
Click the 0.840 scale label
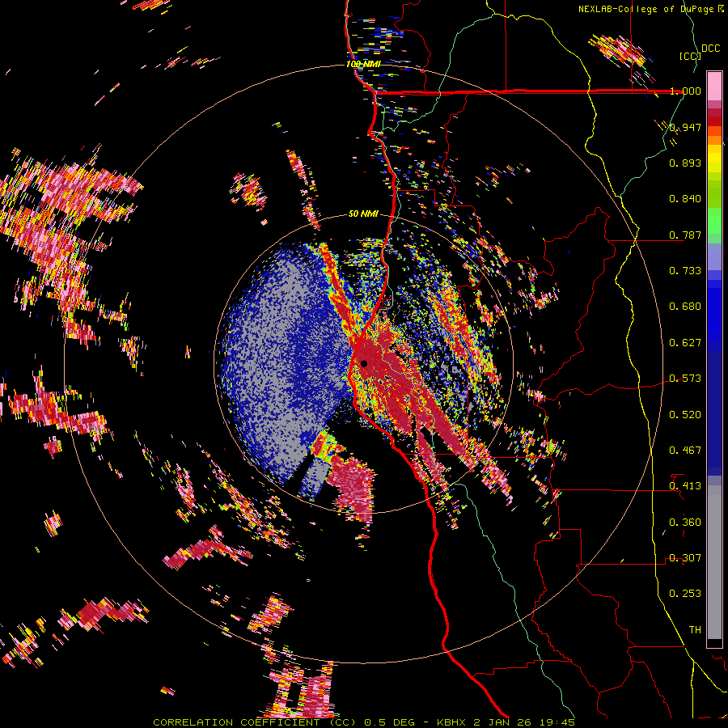coord(685,199)
